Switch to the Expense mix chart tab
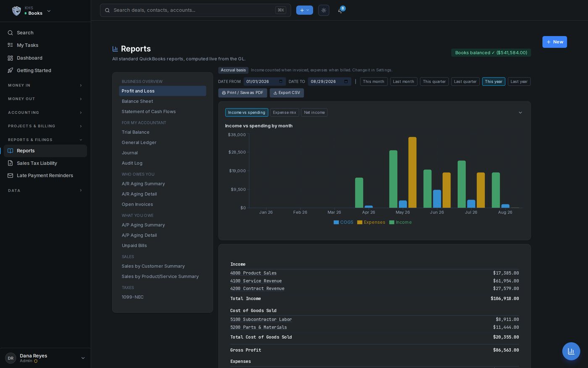Viewport: 588px width, 368px height. click(x=285, y=112)
